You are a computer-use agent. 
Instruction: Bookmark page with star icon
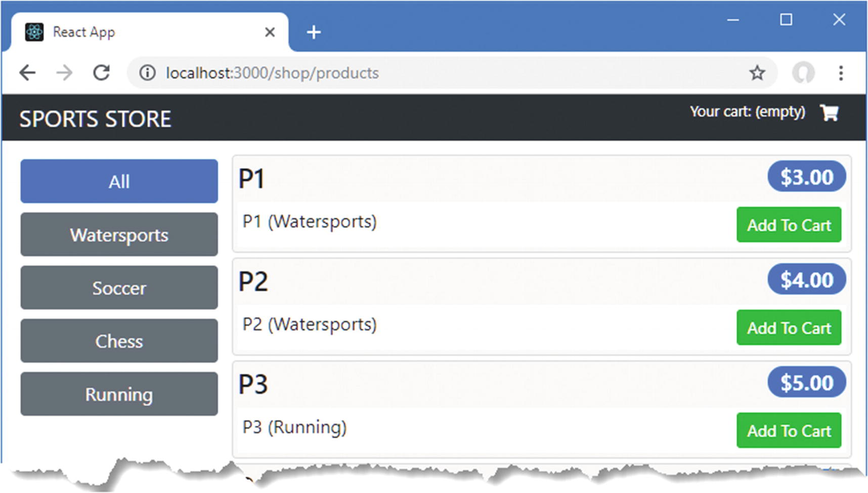[x=757, y=73]
